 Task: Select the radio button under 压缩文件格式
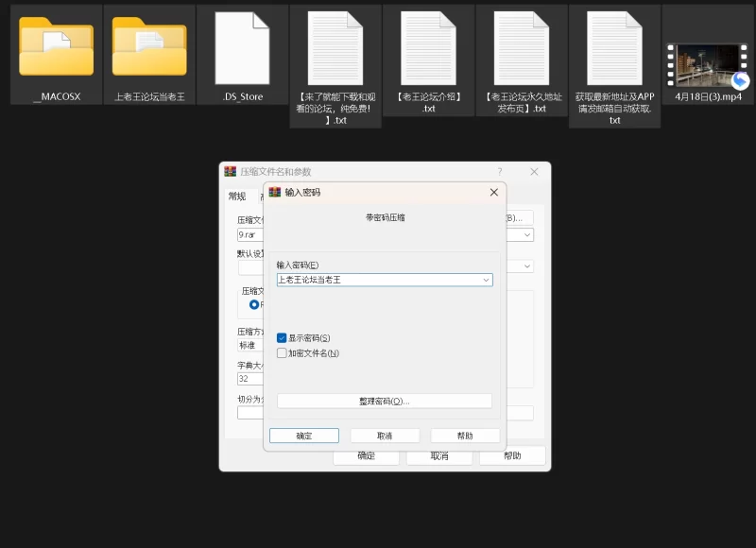pyautogui.click(x=253, y=305)
